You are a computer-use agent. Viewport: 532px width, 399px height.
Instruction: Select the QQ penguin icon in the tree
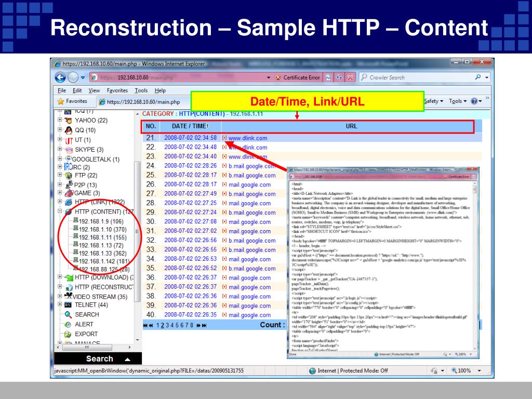pos(69,130)
